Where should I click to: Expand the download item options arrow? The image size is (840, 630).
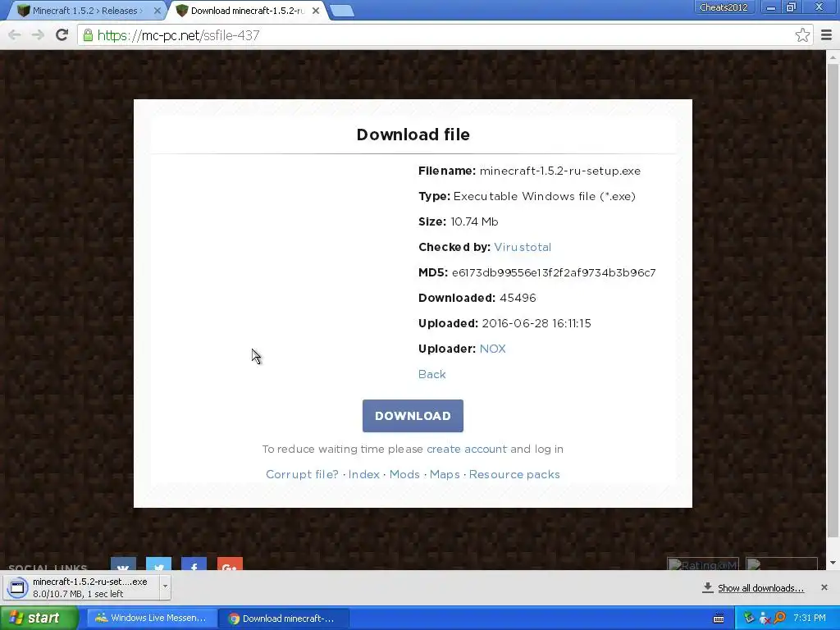tap(165, 587)
